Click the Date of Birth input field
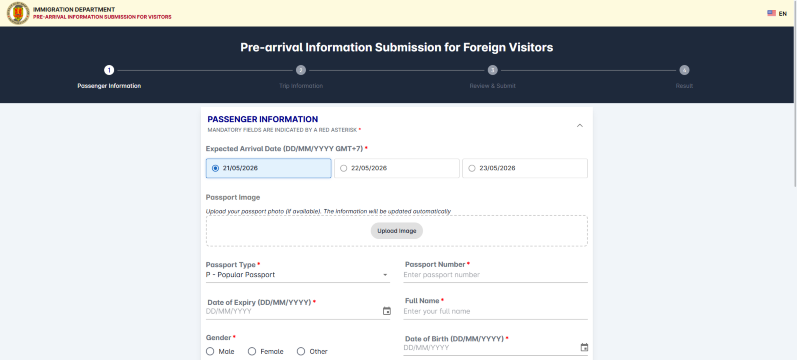This screenshot has width=797, height=360. coord(490,348)
